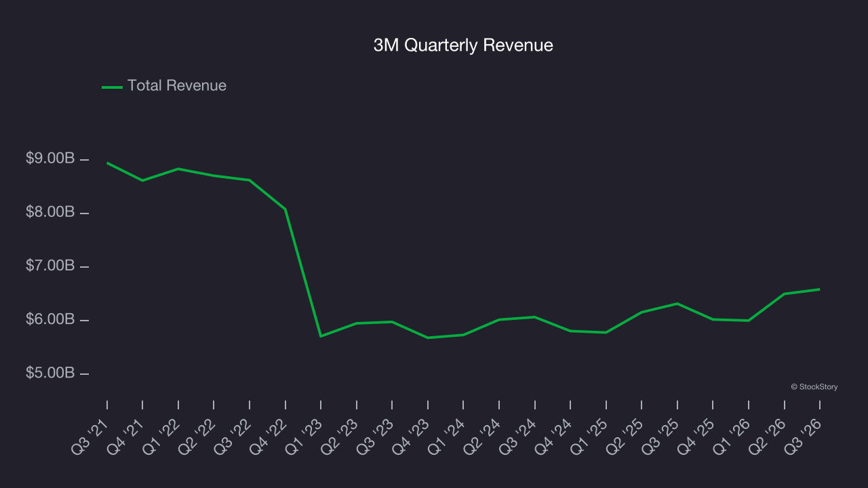The width and height of the screenshot is (868, 488).
Task: Click the Q3 '24 x-axis label
Action: tap(519, 436)
